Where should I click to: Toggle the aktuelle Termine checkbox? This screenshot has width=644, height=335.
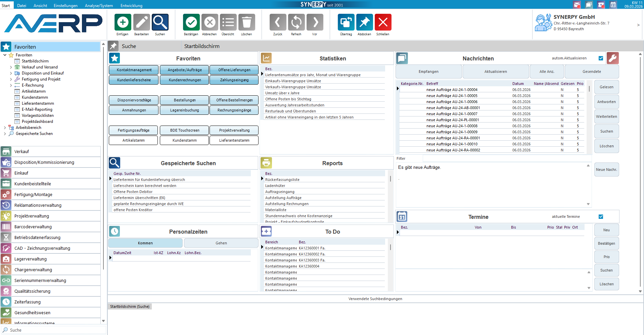pos(601,217)
